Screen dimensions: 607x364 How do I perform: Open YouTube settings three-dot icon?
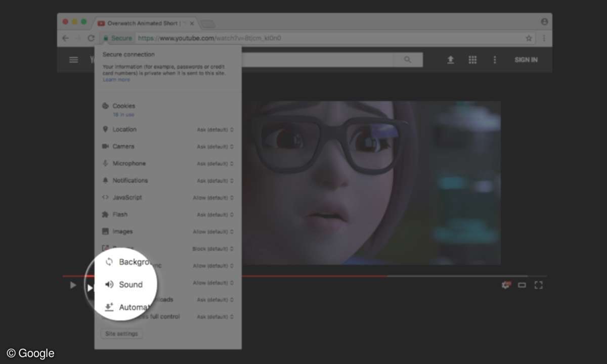(495, 60)
